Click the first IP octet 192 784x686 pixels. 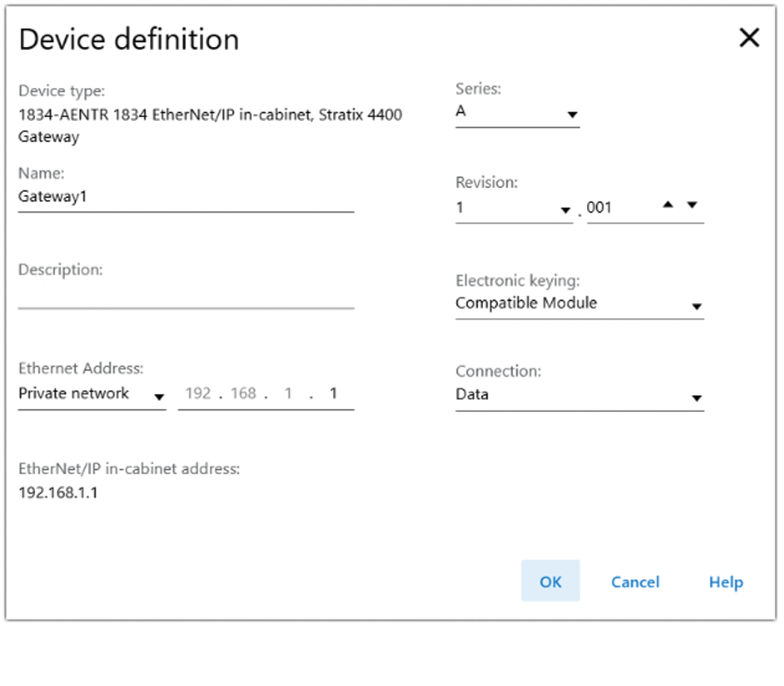coord(198,393)
